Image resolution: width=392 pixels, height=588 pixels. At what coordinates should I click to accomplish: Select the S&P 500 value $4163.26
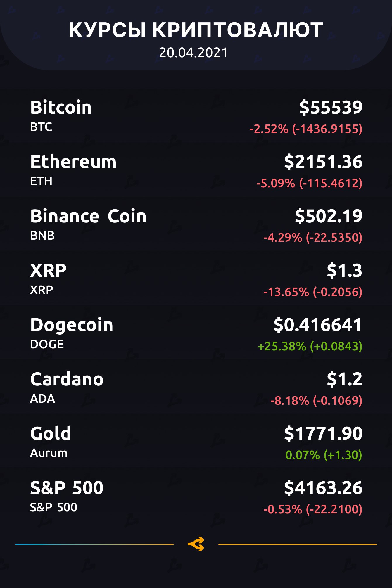323,488
